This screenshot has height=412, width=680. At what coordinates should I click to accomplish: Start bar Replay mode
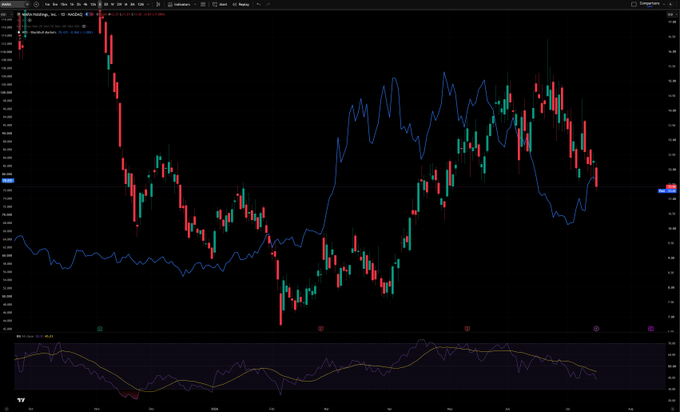241,4
